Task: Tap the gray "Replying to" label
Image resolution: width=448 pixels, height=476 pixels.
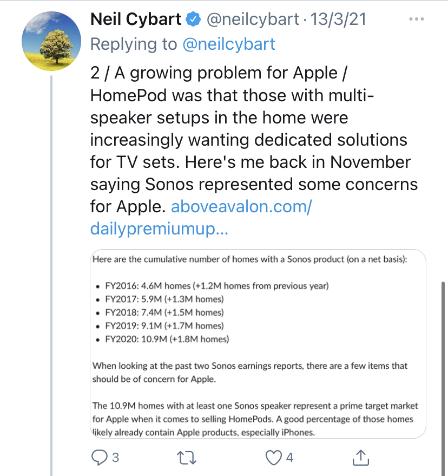Action: coord(134,44)
